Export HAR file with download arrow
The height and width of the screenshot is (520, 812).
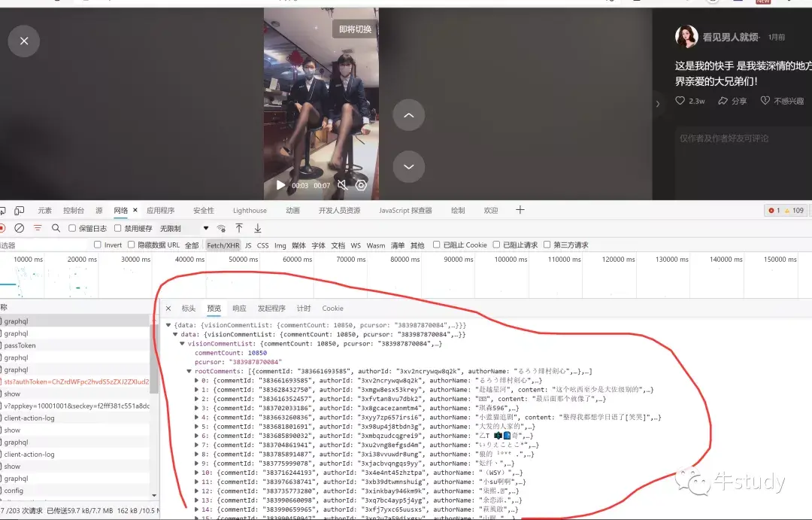[x=257, y=228]
